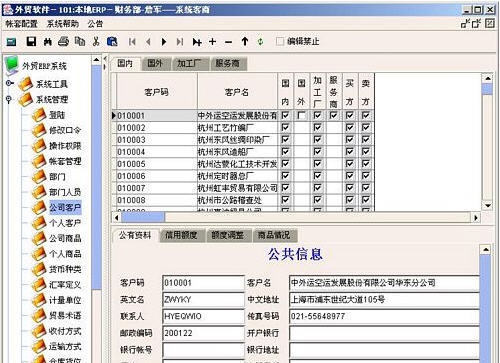Go to next record arrow

[164, 42]
